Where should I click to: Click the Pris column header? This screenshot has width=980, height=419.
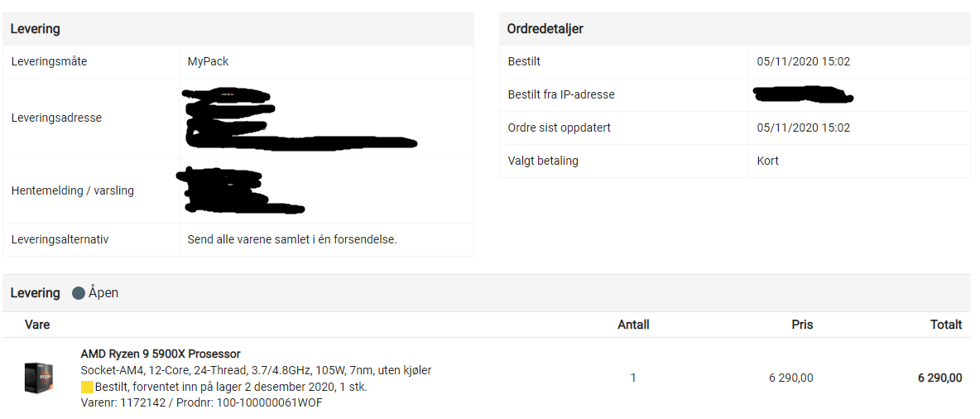click(x=802, y=325)
